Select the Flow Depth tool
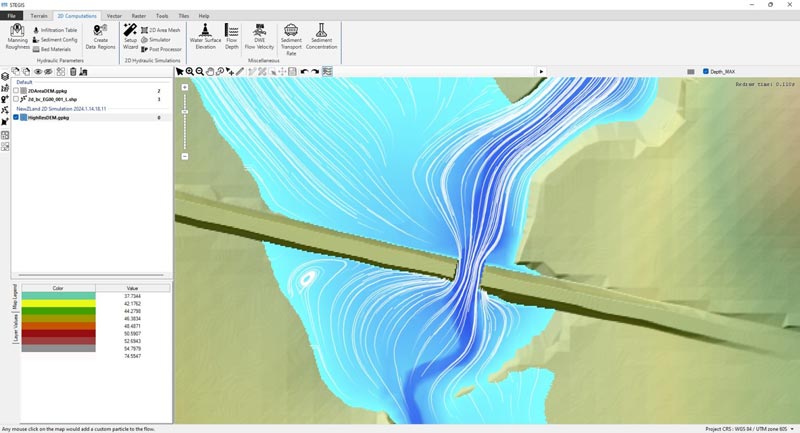The image size is (800, 433). [x=232, y=38]
